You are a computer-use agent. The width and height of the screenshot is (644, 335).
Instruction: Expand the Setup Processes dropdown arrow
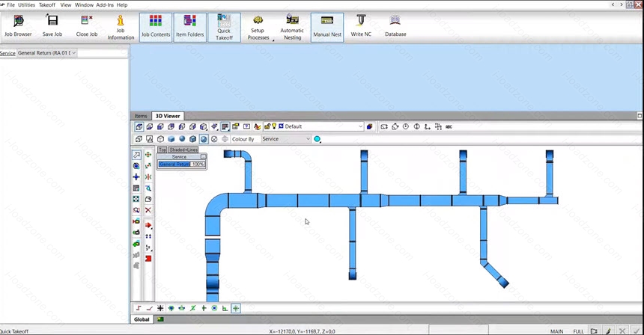click(273, 40)
